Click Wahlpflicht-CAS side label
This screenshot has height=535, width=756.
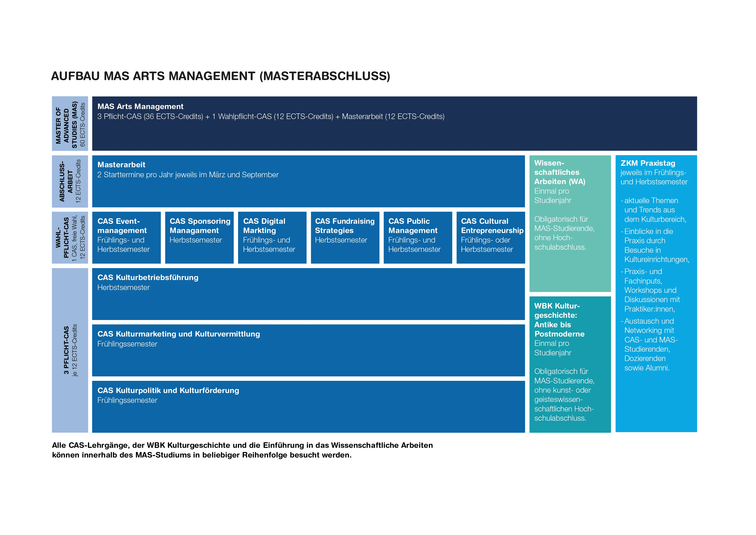tap(70, 237)
